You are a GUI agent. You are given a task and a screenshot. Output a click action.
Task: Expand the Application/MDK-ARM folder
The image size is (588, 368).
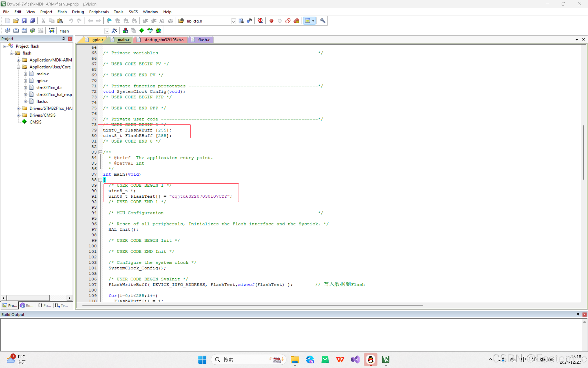point(18,60)
